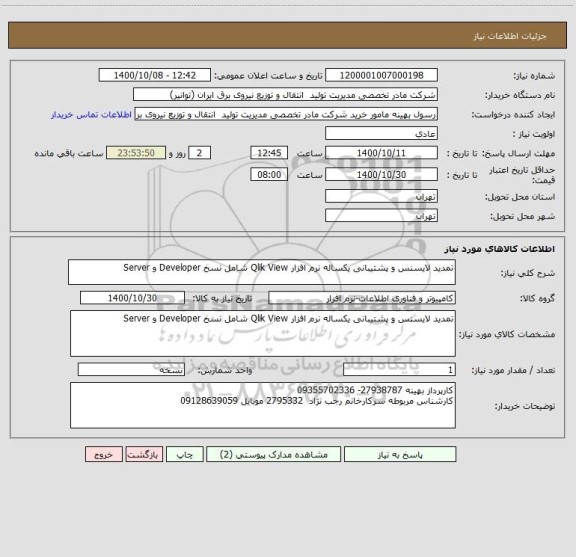This screenshot has height=557, width=576.
Task: Click the مهلت ارسال پاسخ label
Action: pyautogui.click(x=518, y=153)
